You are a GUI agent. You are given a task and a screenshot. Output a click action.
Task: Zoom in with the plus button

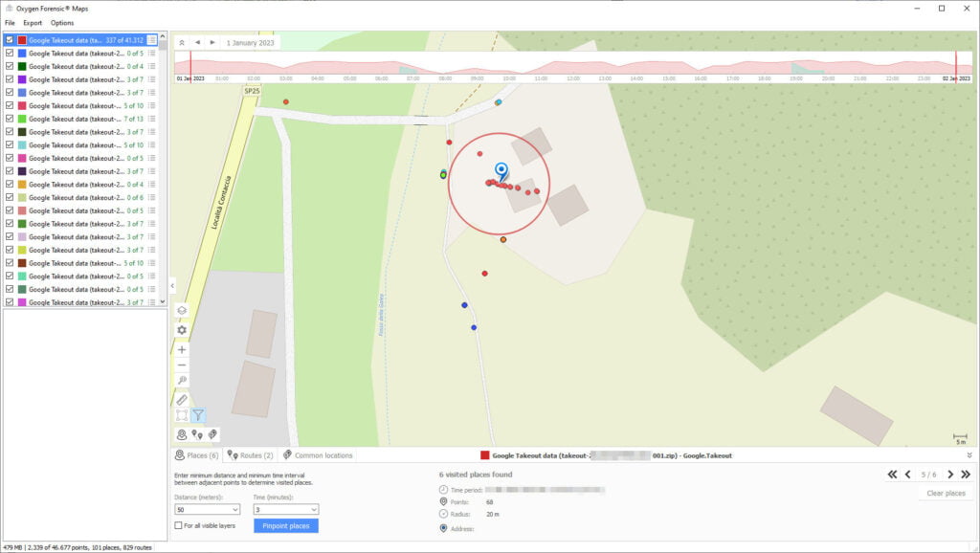coord(182,350)
